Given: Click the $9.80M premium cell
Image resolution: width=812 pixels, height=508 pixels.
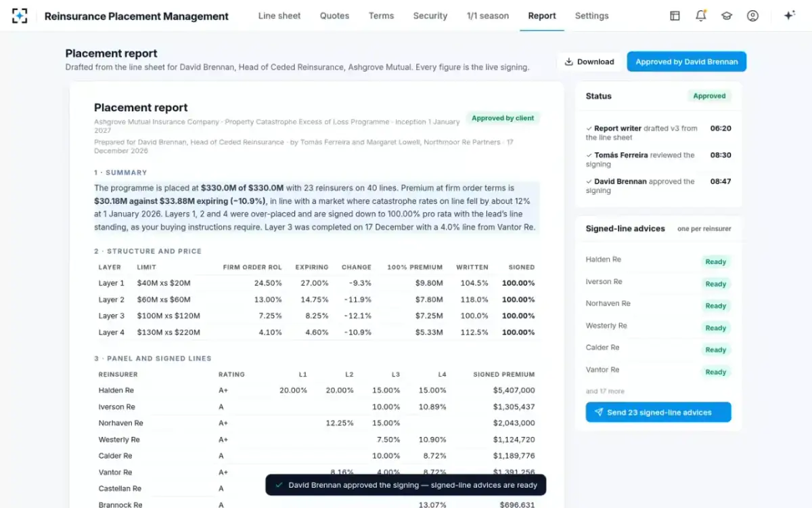Looking at the screenshot, I should coord(429,283).
